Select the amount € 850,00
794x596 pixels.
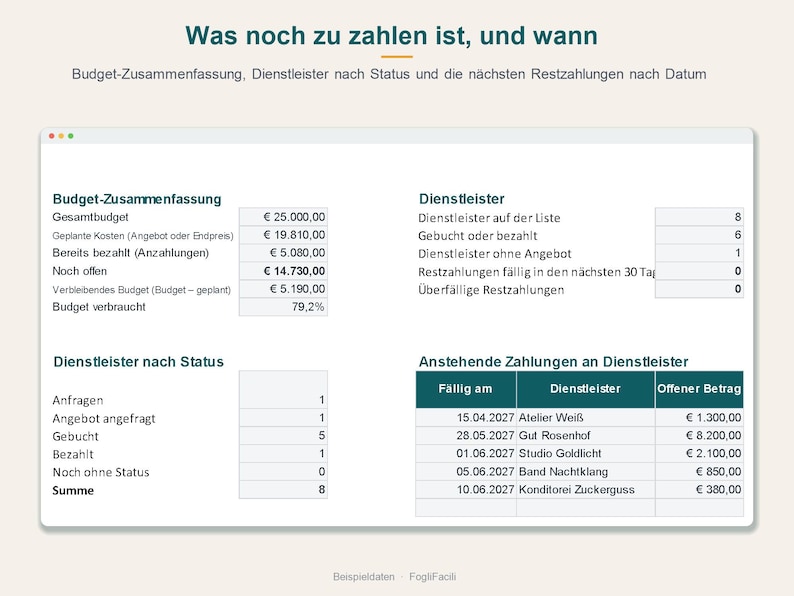699,471
